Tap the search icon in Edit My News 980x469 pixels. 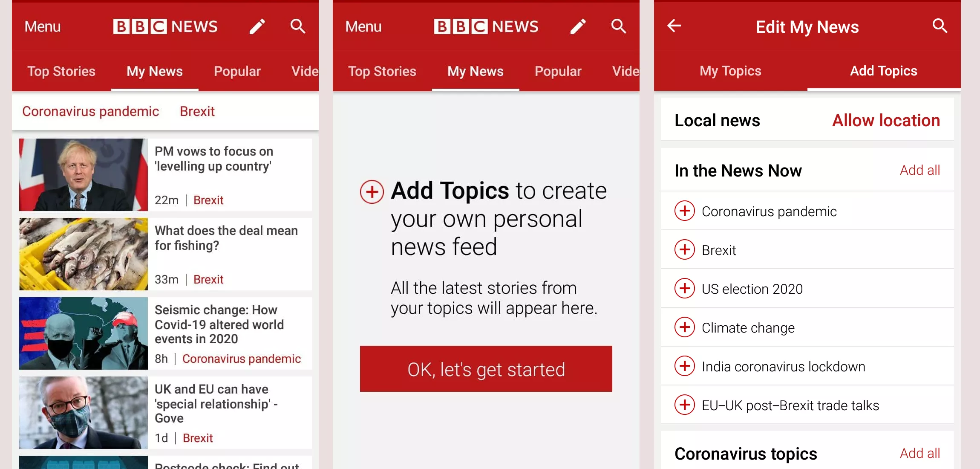(940, 26)
